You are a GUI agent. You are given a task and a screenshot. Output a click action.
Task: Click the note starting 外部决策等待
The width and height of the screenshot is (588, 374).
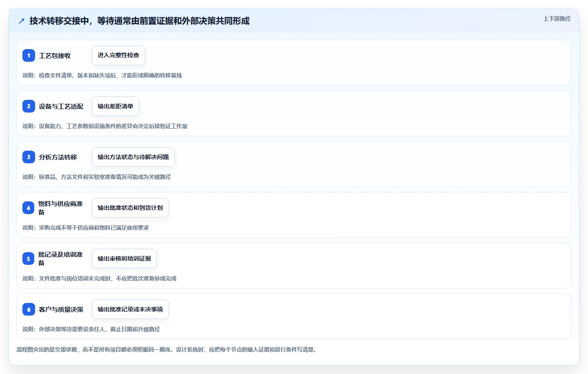91,329
